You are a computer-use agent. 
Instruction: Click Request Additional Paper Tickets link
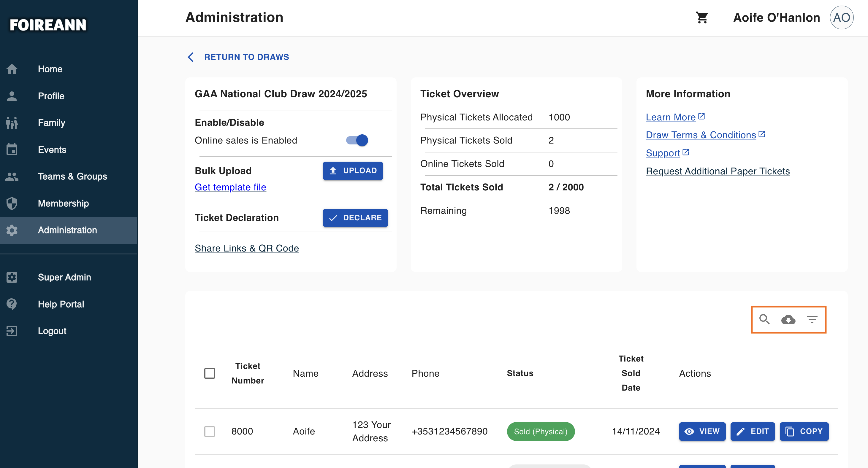718,171
